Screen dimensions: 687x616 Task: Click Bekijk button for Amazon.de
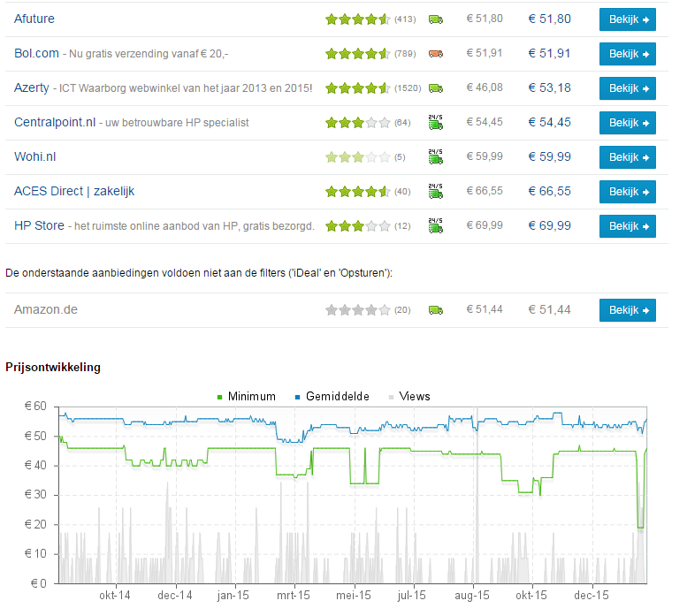[628, 310]
